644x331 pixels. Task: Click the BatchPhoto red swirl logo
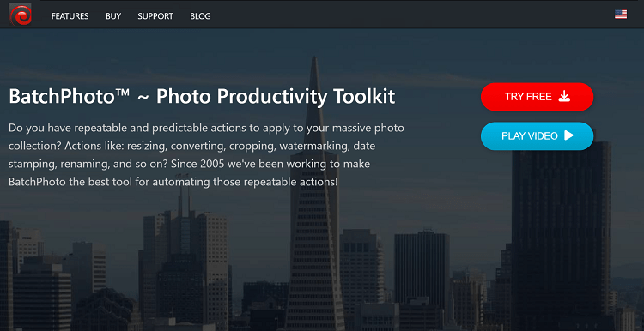(x=20, y=15)
